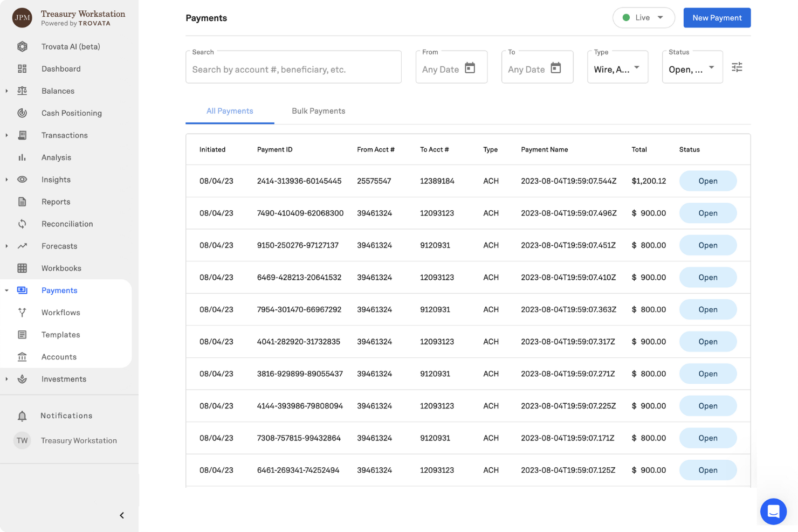Toggle Open status on the last listed payment

click(708, 469)
